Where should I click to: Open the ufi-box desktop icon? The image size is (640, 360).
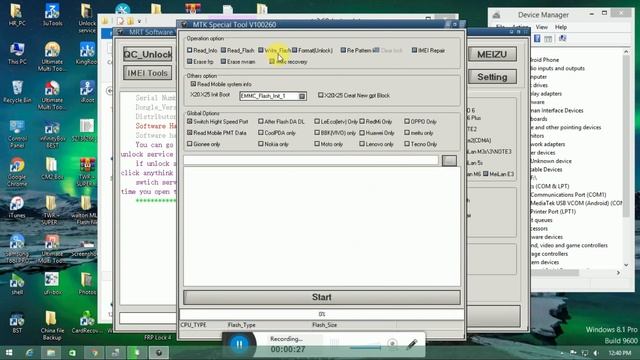pos(52,284)
